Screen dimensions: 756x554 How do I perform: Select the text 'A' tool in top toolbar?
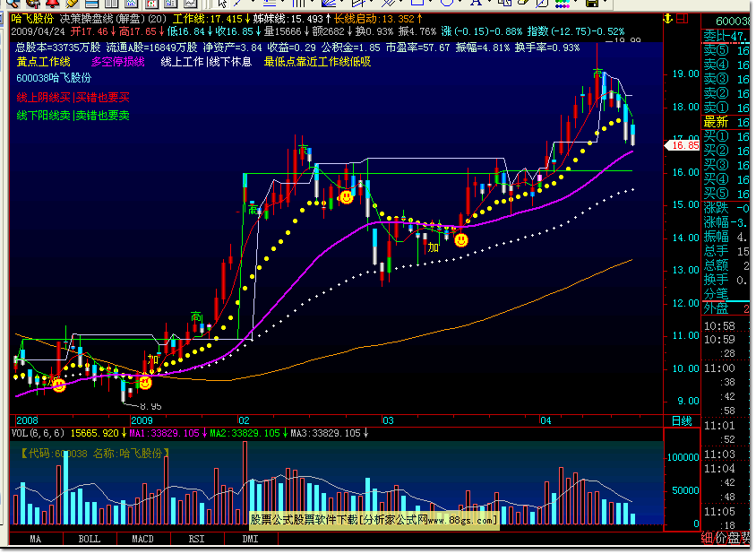click(x=476, y=3)
